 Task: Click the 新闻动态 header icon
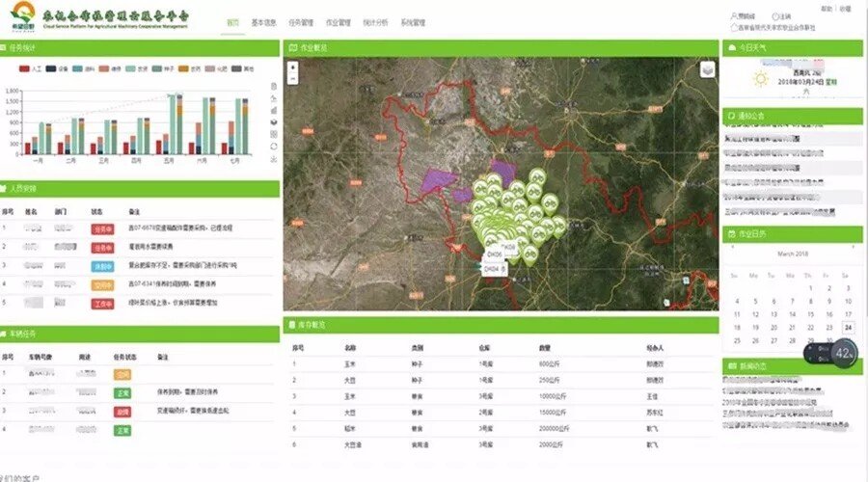[732, 366]
